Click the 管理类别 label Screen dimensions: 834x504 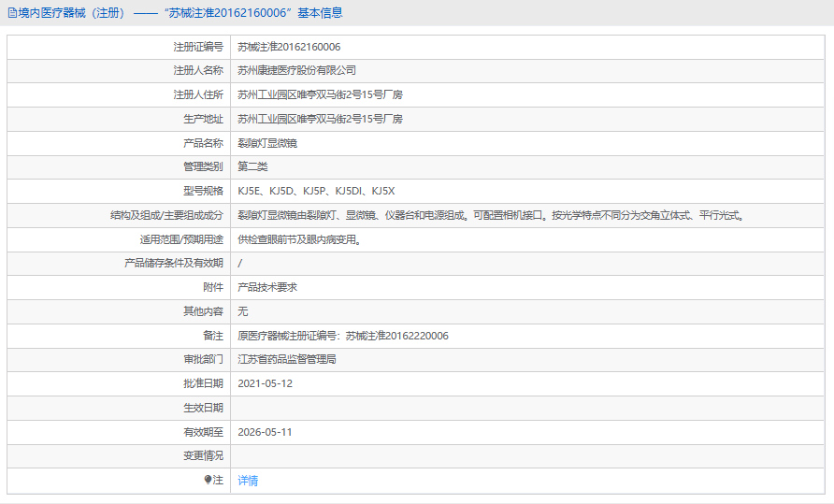pos(203,166)
